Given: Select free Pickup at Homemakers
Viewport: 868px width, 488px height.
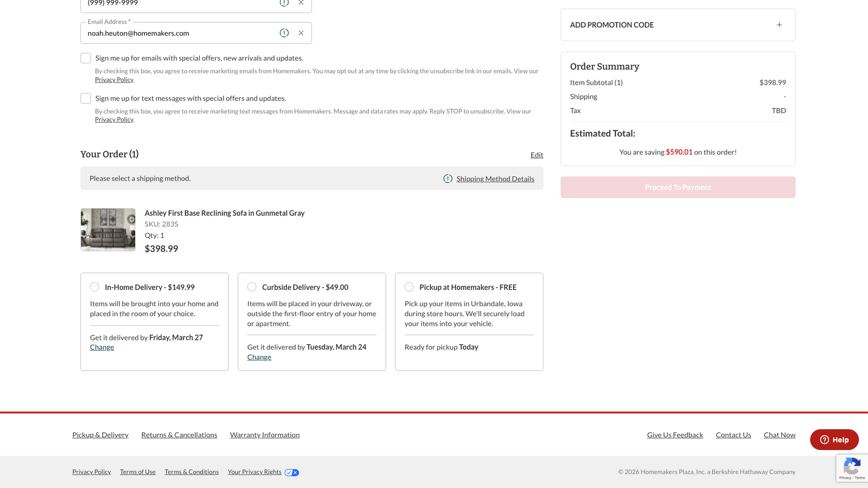Looking at the screenshot, I should coord(409,287).
